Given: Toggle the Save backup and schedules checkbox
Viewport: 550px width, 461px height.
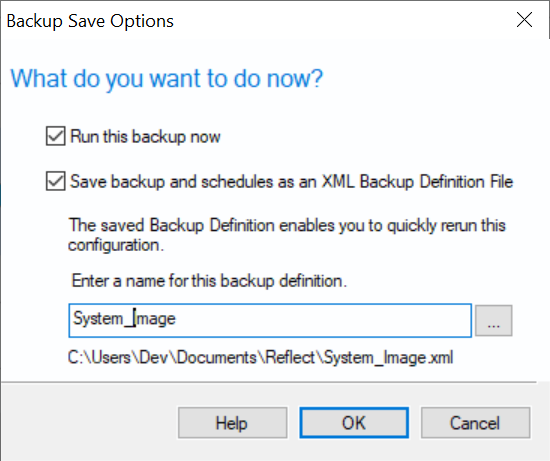Looking at the screenshot, I should (x=55, y=181).
